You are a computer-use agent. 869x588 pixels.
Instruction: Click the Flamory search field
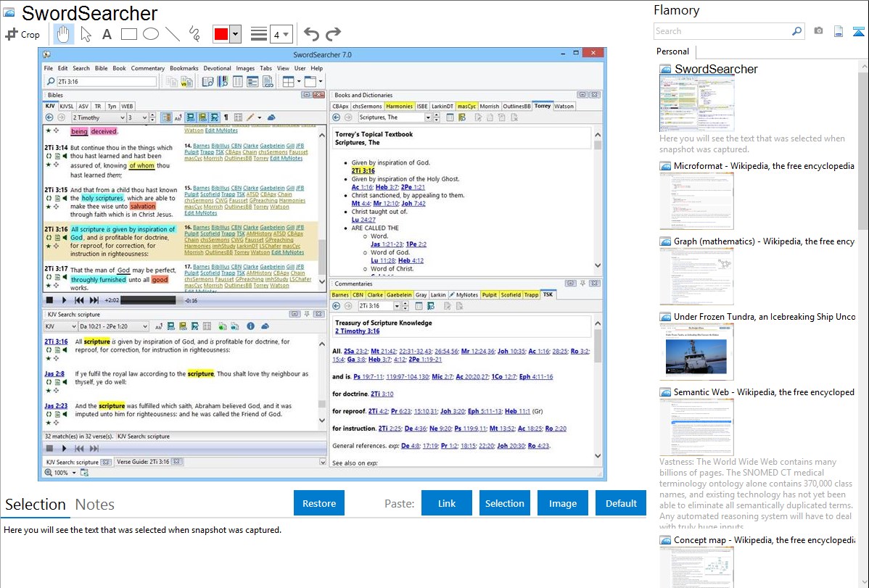[x=722, y=31]
